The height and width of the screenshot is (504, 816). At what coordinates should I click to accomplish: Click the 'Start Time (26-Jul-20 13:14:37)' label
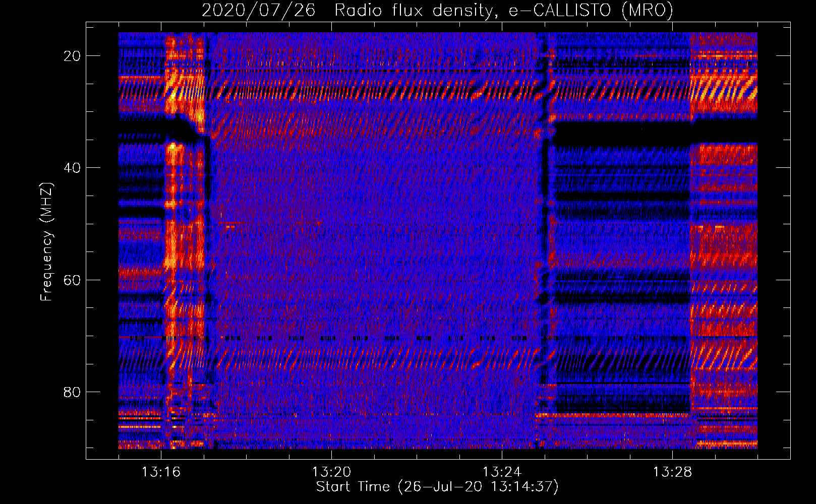point(437,487)
